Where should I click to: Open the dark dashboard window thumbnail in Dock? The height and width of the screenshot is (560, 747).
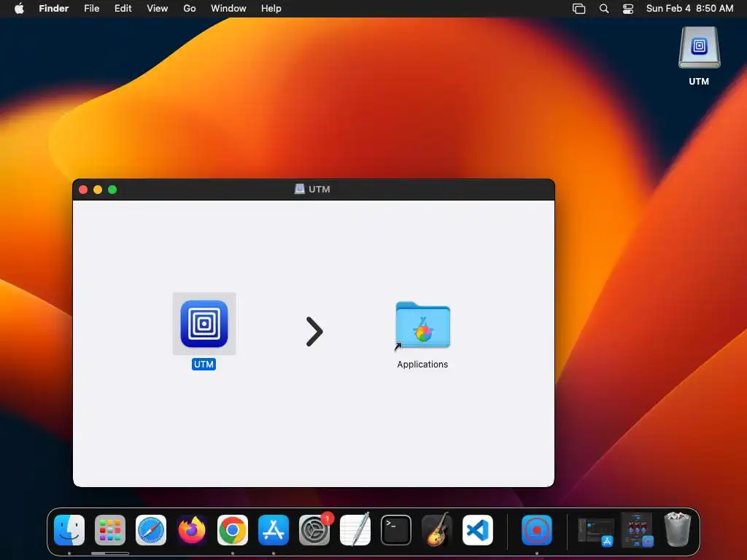(x=638, y=529)
